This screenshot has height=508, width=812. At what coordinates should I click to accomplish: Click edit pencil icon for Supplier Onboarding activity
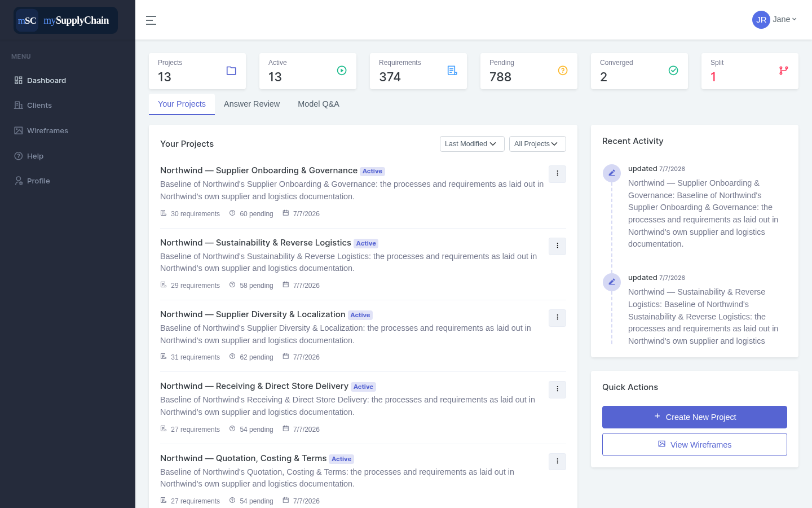(612, 173)
